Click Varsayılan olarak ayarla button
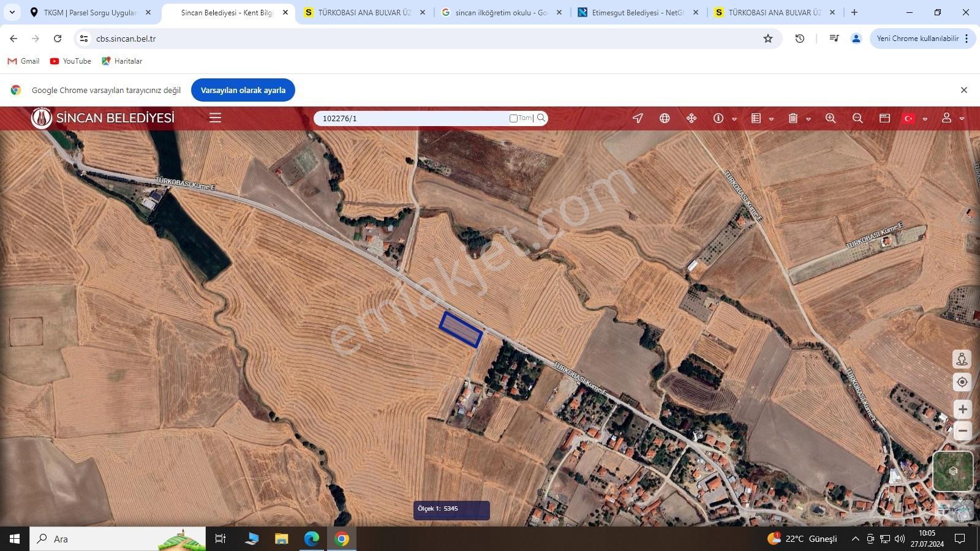Screen dimensions: 980x551 [243, 90]
